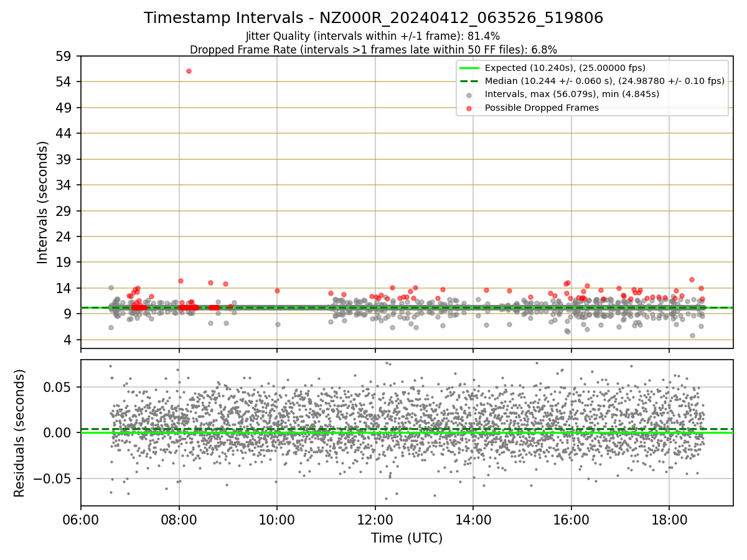
Task: Click the solid green Expected line legend sample
Action: [x=469, y=68]
